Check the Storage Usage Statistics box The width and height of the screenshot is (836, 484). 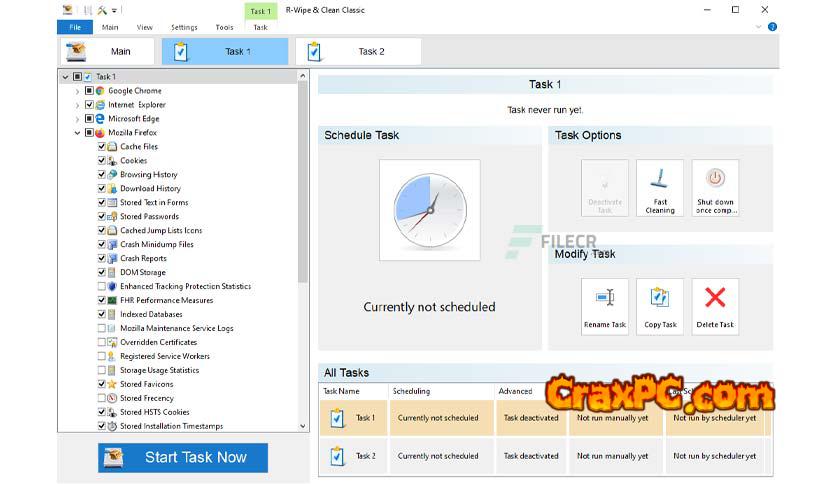101,370
